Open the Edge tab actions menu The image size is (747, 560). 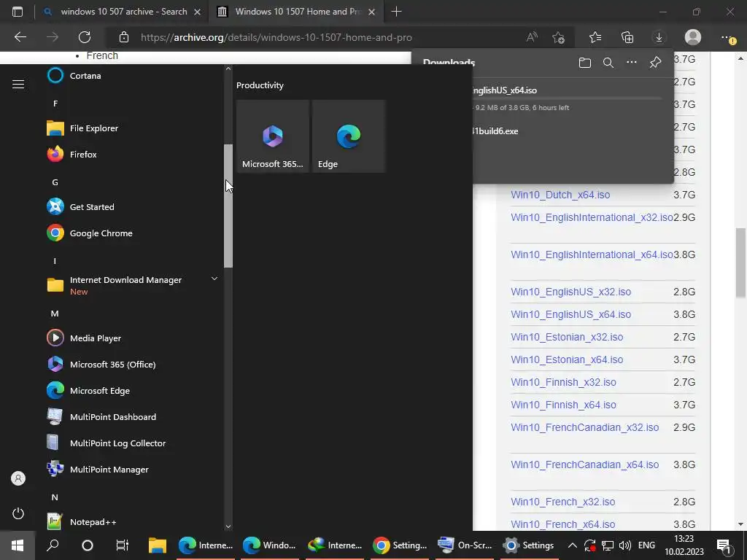tap(18, 12)
